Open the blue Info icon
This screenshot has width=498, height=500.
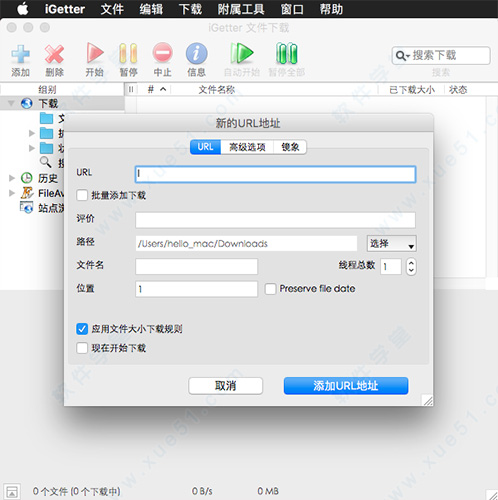(196, 53)
